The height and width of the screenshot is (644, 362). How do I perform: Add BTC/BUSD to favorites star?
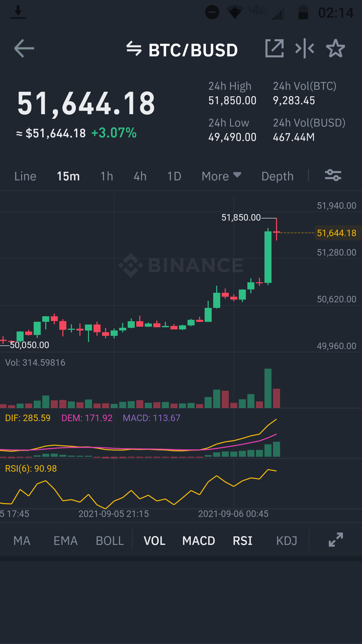point(336,48)
